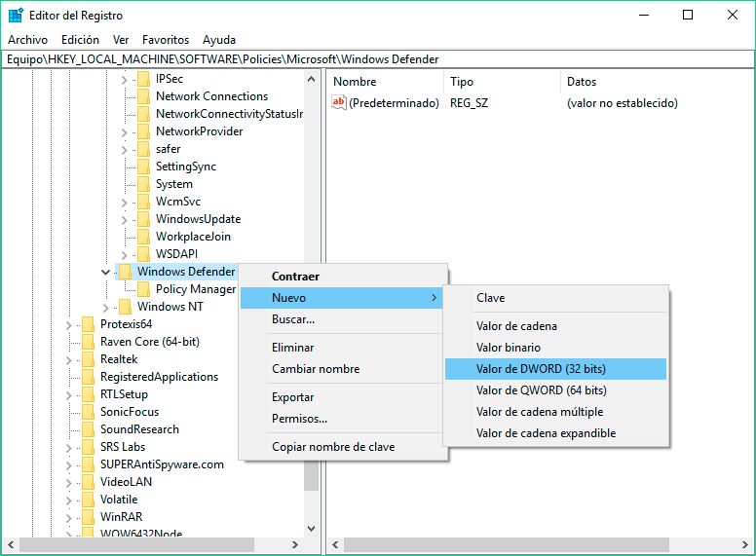This screenshot has width=756, height=556.
Task: Click the RTLSetup folder icon
Action: [x=89, y=394]
